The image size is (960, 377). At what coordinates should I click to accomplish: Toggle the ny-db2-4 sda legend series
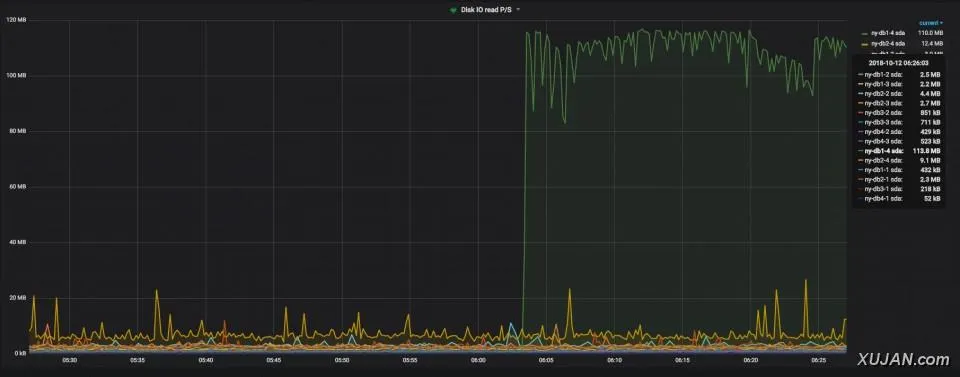coord(888,44)
